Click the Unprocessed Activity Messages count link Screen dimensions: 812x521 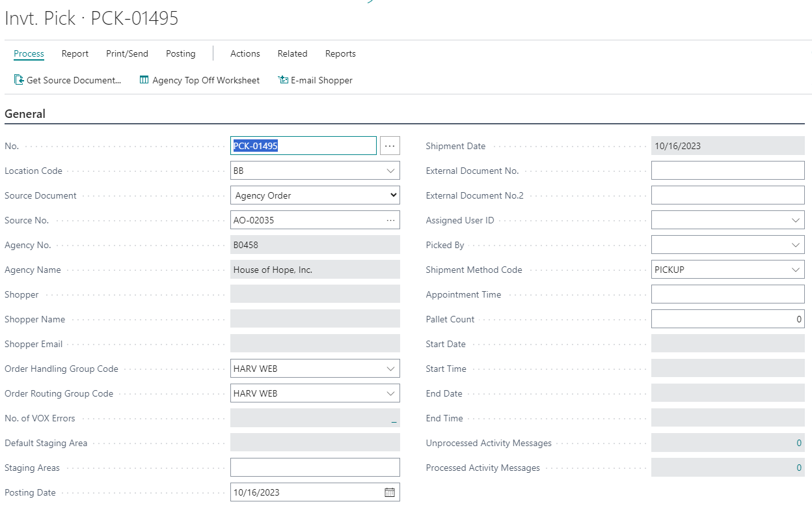point(799,443)
